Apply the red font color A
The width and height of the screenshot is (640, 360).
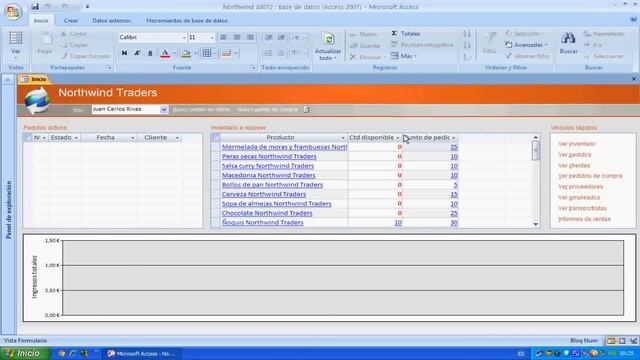[165, 53]
